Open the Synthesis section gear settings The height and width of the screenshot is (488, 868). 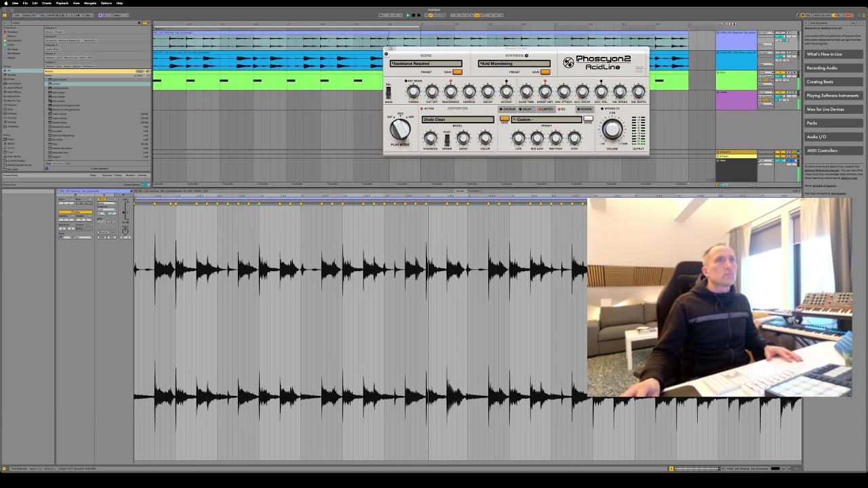pyautogui.click(x=526, y=56)
